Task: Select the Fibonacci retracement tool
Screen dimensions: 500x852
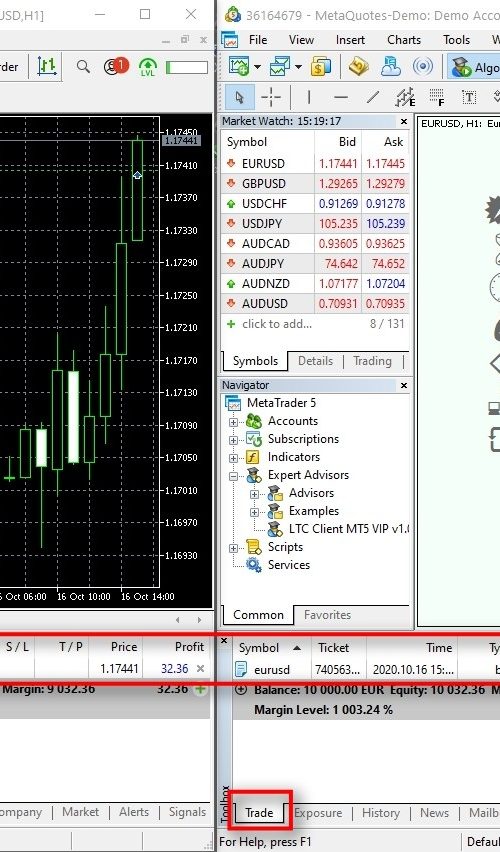Action: coord(436,97)
